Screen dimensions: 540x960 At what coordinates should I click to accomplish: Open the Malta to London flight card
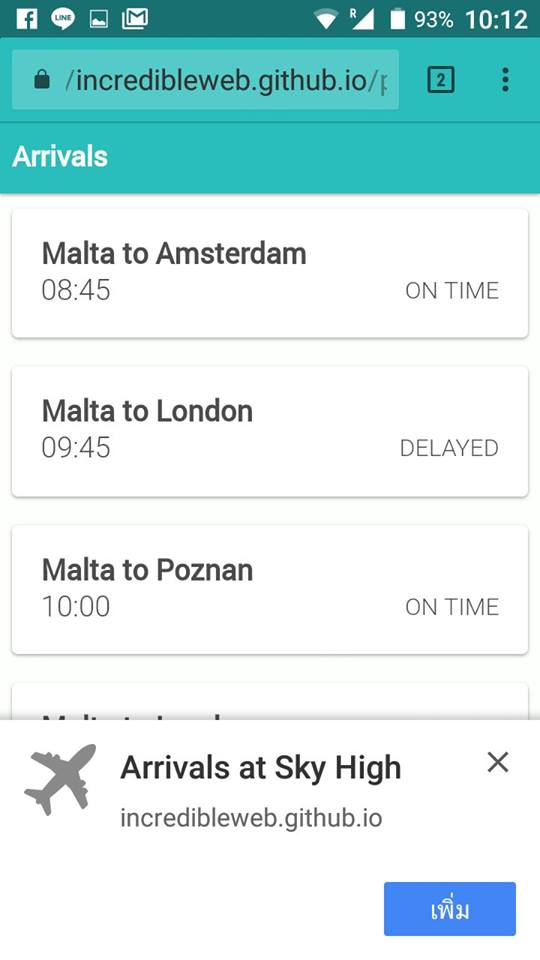coord(270,432)
